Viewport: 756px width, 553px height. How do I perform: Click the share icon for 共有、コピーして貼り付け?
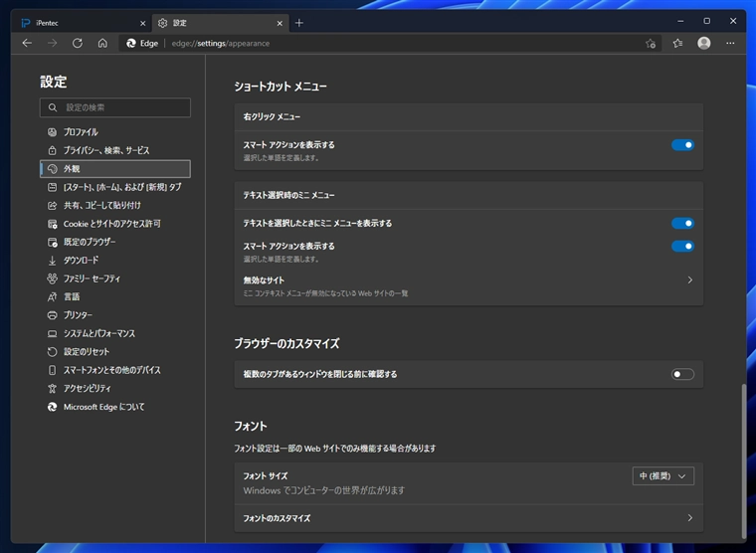(x=52, y=206)
